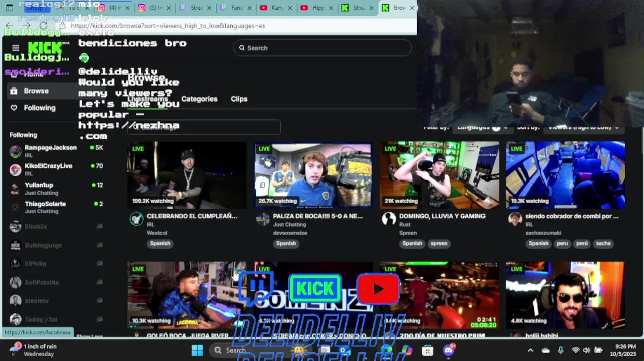Click the OneDrive cloud tray icon

[x=546, y=350]
